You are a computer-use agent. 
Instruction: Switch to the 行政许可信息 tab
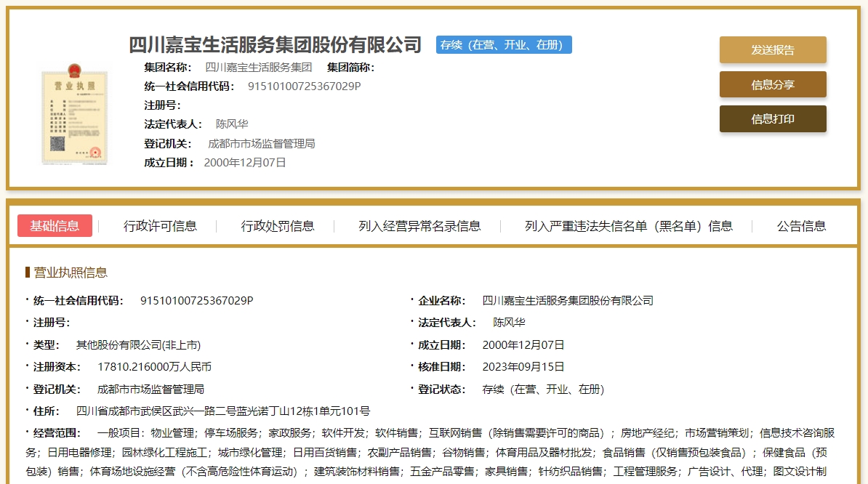(160, 226)
